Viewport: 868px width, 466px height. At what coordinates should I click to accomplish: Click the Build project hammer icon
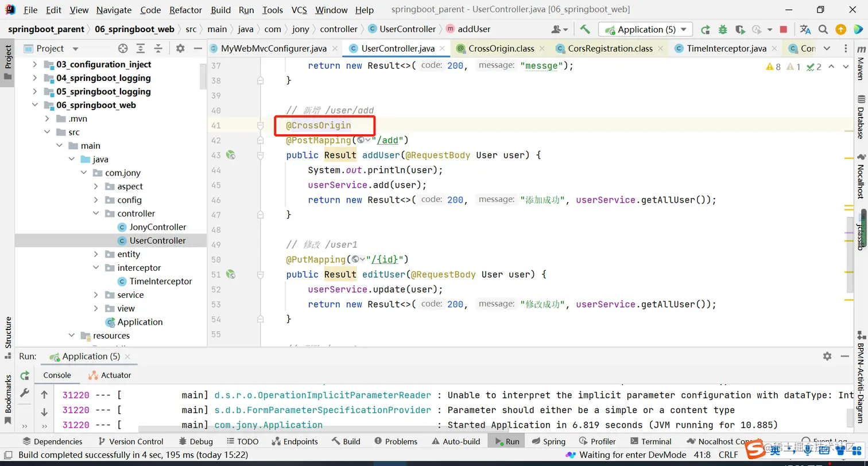click(x=585, y=29)
